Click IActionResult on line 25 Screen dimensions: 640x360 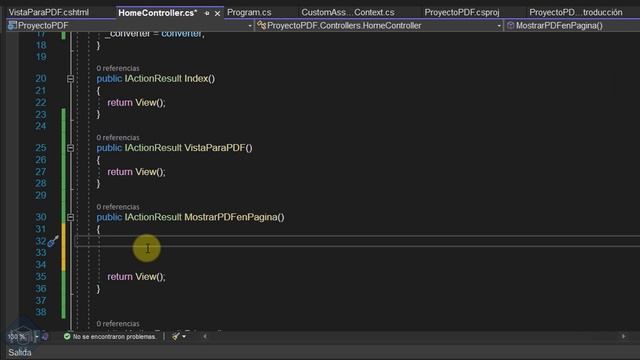[153, 148]
